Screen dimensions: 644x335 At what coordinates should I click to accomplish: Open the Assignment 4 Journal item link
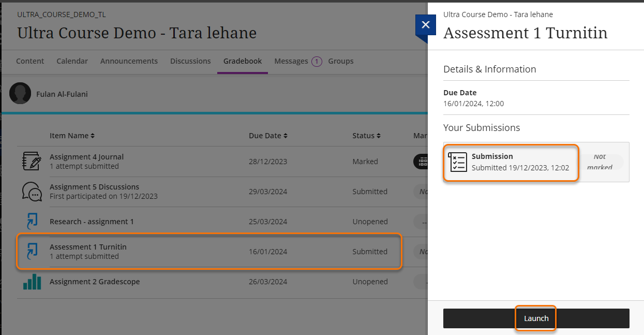86,157
